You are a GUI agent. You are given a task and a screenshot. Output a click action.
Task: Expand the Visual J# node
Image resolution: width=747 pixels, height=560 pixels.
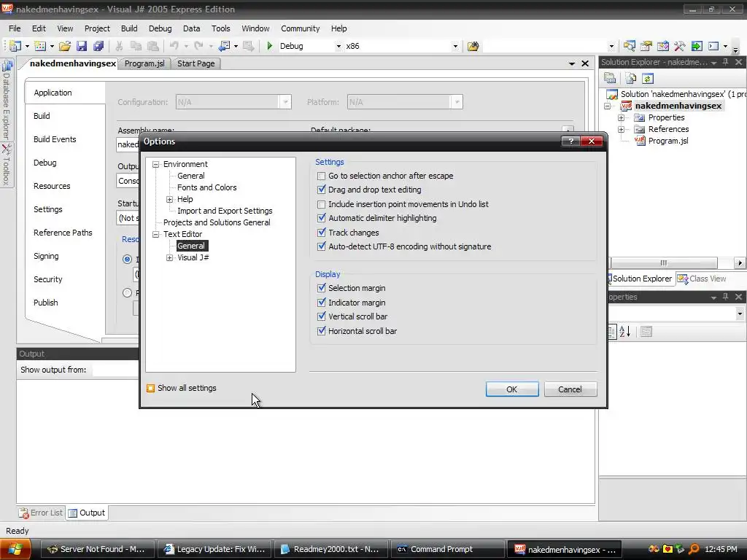click(169, 257)
